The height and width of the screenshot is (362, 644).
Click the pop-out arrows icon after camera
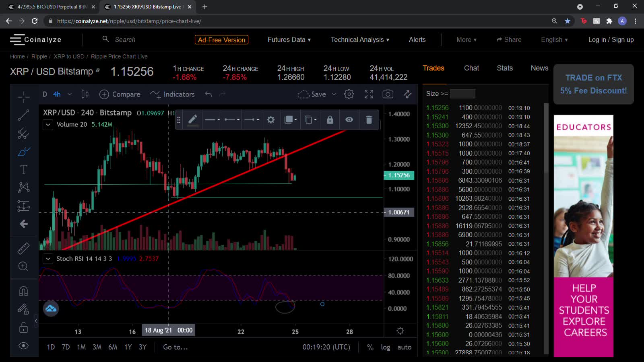tap(407, 94)
